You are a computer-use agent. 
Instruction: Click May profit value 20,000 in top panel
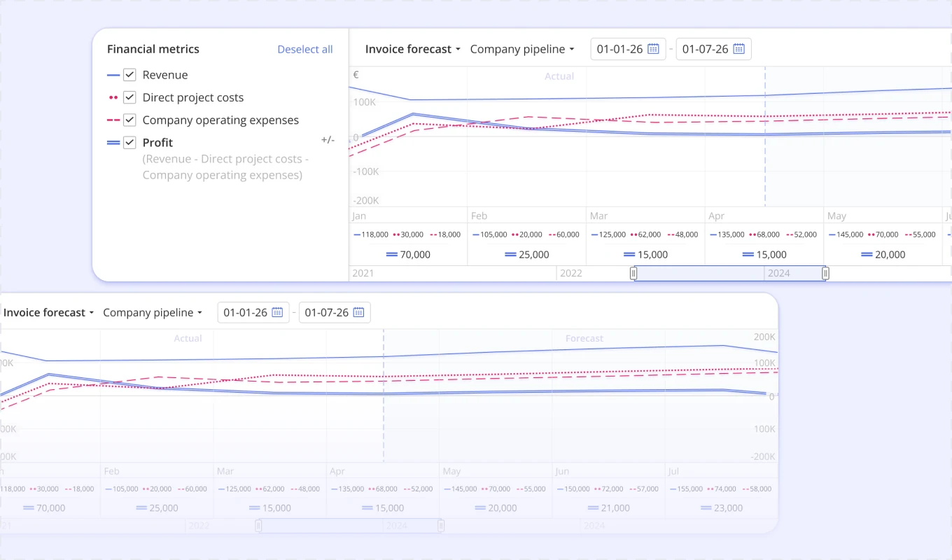coord(890,255)
